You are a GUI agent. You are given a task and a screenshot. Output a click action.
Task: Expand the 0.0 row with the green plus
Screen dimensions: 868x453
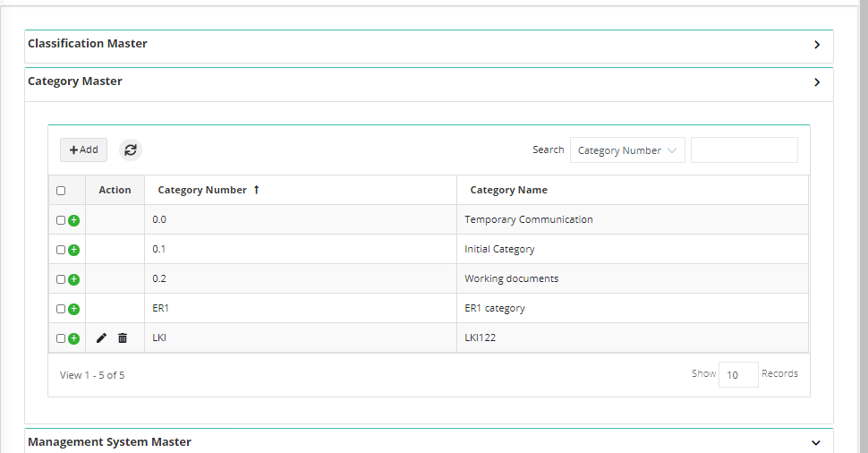click(x=73, y=220)
